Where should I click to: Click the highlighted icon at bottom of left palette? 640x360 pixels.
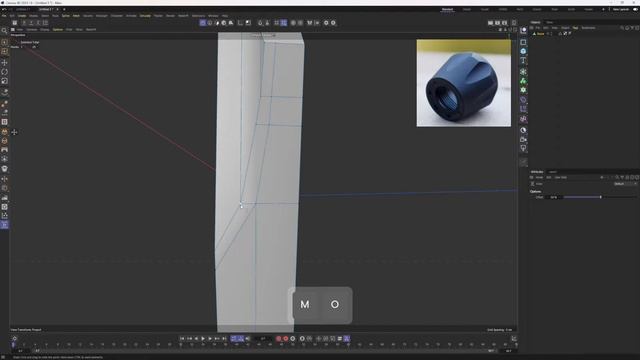tap(4, 225)
